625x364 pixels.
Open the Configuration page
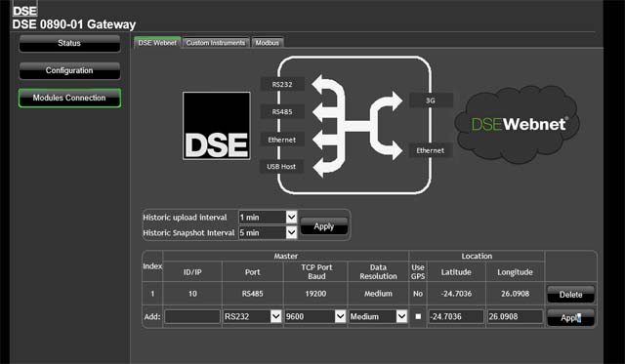pyautogui.click(x=69, y=71)
